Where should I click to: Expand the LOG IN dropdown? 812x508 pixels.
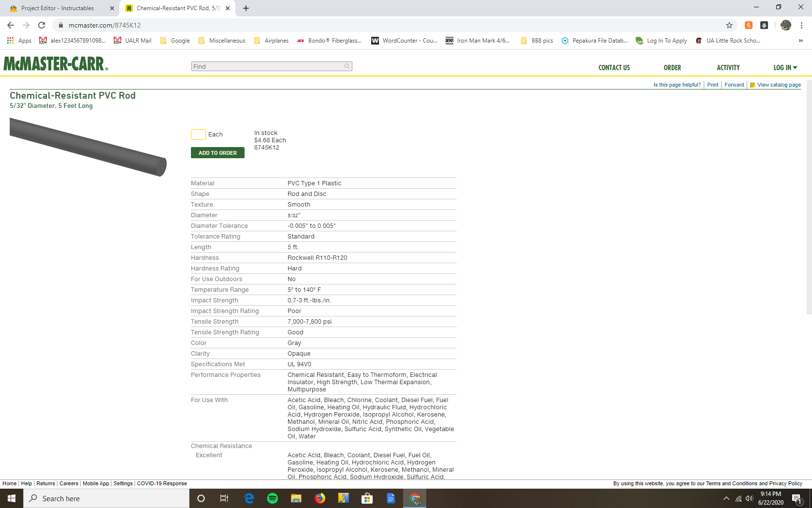(x=785, y=68)
